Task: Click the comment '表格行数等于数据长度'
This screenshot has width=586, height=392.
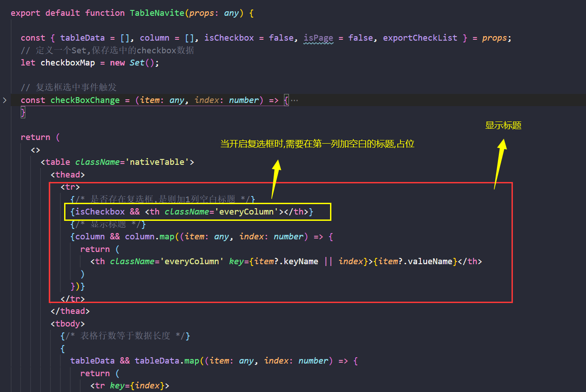Action: [125, 336]
